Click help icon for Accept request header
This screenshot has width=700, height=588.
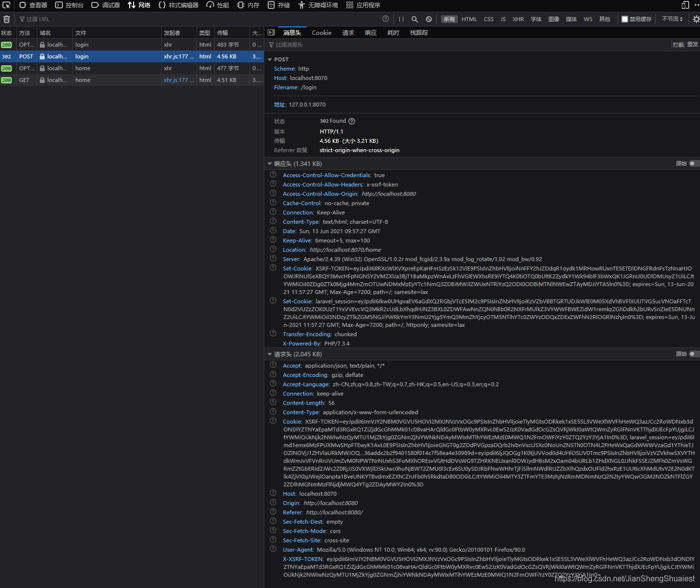[273, 365]
